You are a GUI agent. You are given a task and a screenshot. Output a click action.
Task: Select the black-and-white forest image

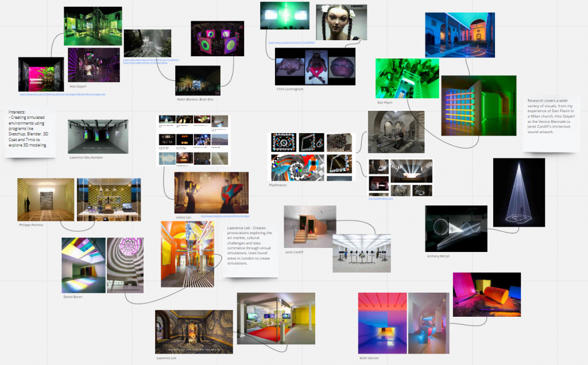pyautogui.click(x=148, y=44)
